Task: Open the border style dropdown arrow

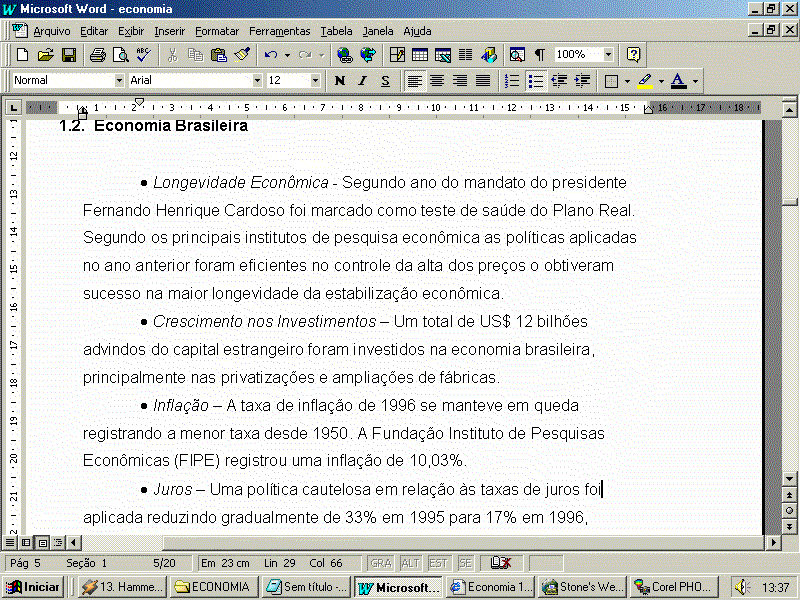Action: [x=627, y=81]
